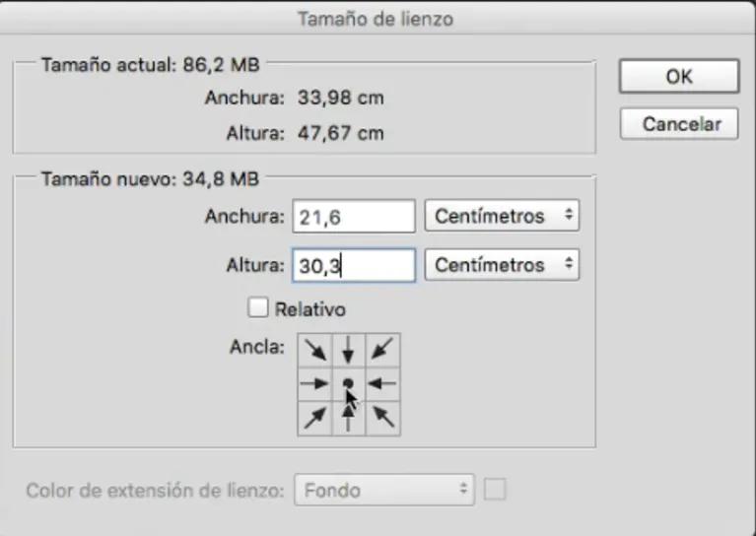Click the Tamaño de lienzo title

[376, 19]
